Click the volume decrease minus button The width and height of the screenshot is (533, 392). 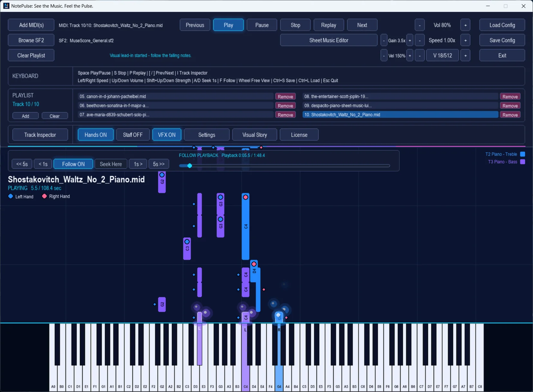point(419,25)
